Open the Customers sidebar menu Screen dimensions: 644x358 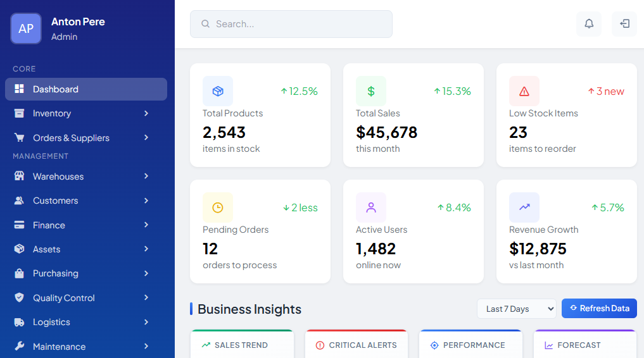coord(86,201)
